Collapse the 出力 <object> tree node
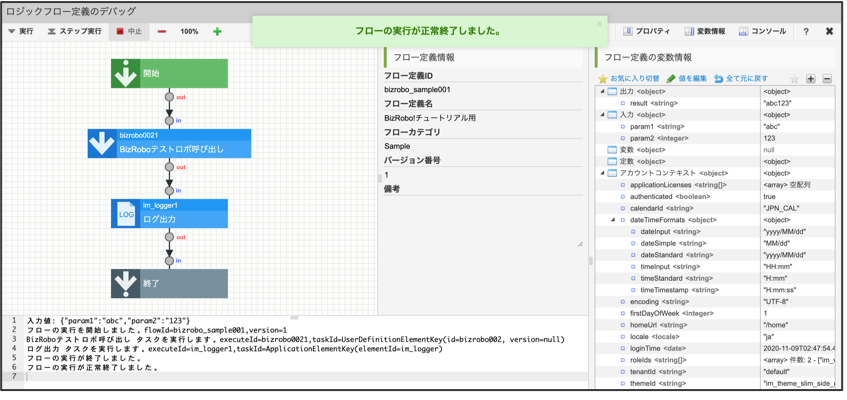Viewport: 847px width, 400px height. click(x=602, y=91)
